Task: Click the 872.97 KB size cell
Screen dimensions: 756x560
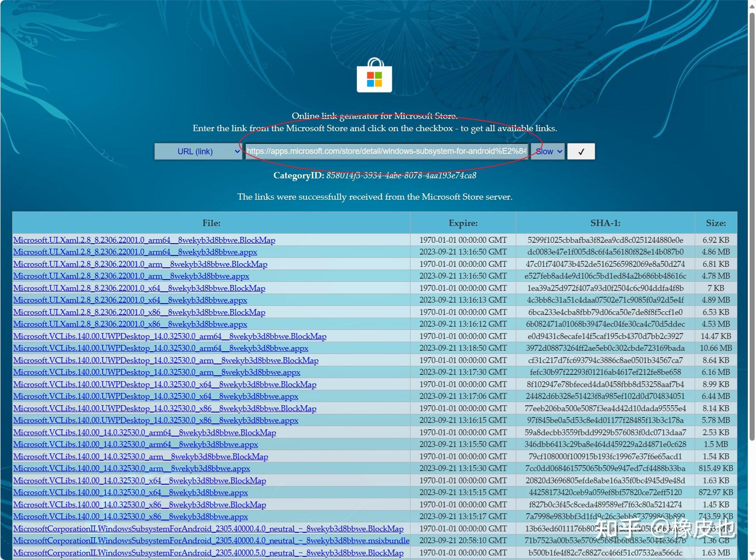Action: [716, 492]
